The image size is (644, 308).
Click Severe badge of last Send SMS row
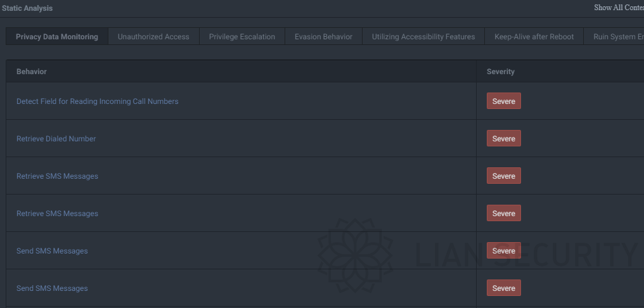pyautogui.click(x=504, y=288)
